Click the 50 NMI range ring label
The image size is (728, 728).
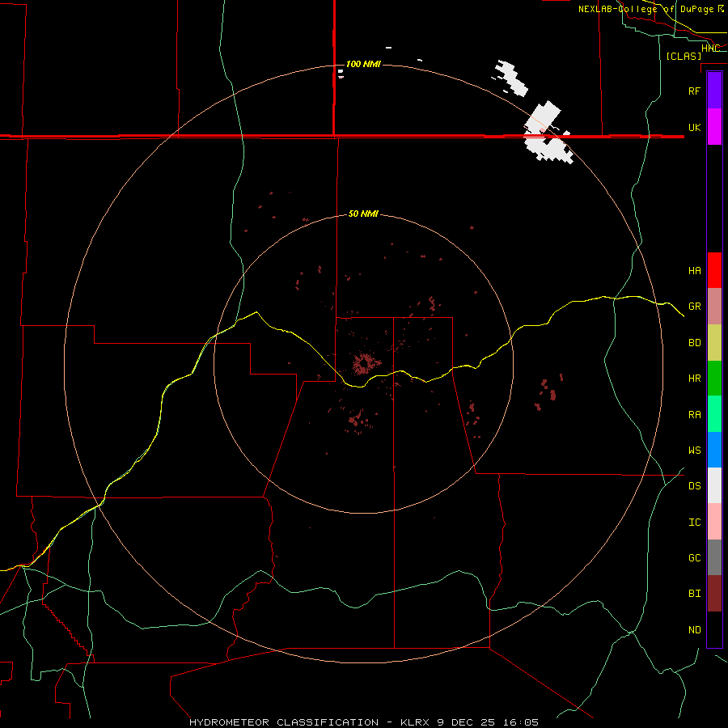[363, 214]
